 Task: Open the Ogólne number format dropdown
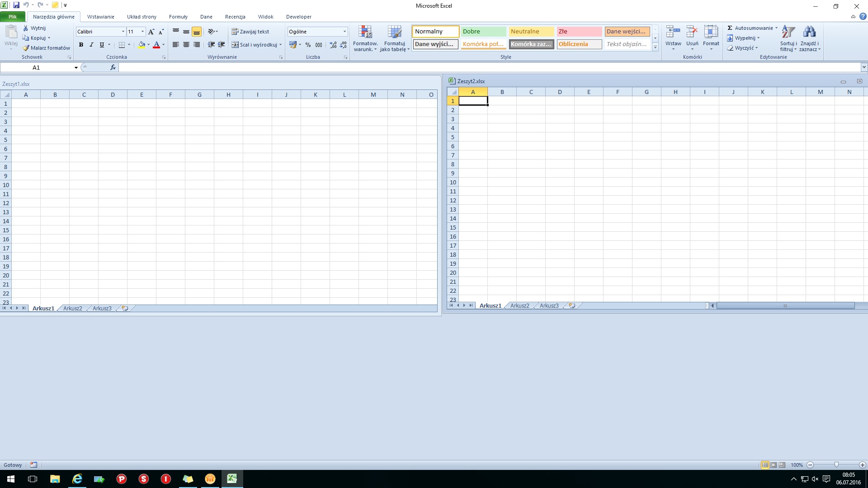(x=344, y=32)
